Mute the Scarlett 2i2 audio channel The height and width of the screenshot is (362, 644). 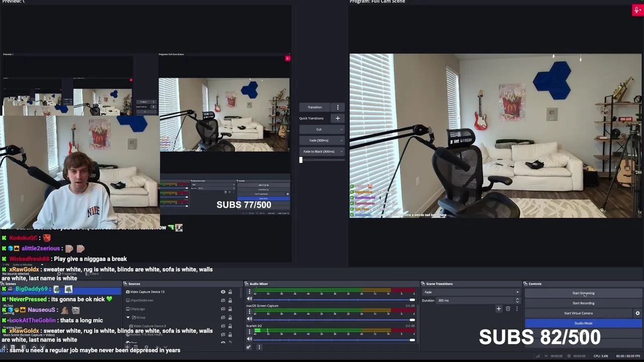coord(249,340)
